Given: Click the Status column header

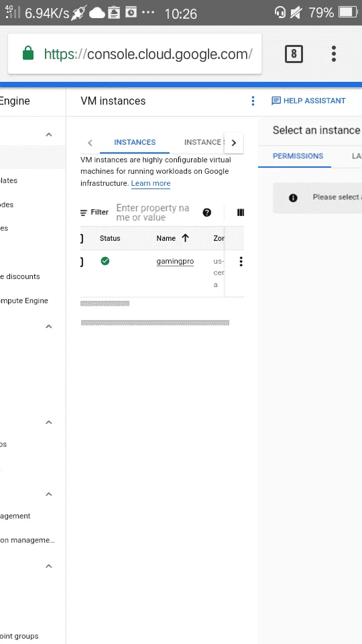Looking at the screenshot, I should click(x=110, y=238).
